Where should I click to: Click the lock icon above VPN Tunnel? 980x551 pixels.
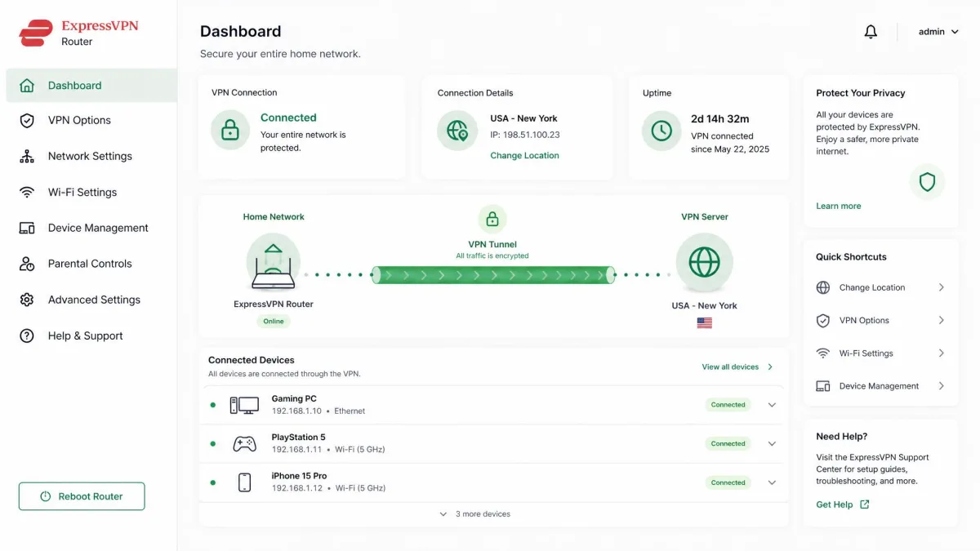tap(492, 219)
